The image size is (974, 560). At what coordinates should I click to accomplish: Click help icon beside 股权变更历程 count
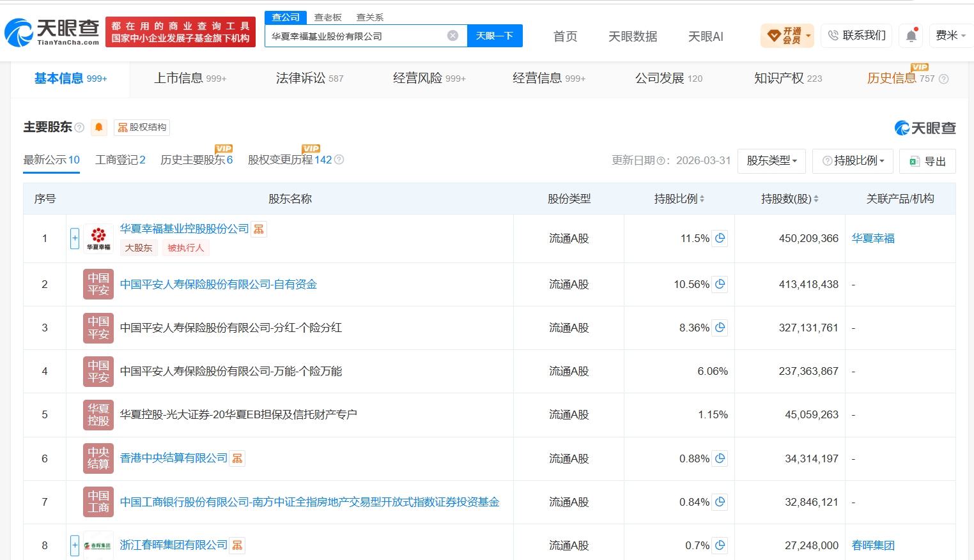click(x=339, y=160)
